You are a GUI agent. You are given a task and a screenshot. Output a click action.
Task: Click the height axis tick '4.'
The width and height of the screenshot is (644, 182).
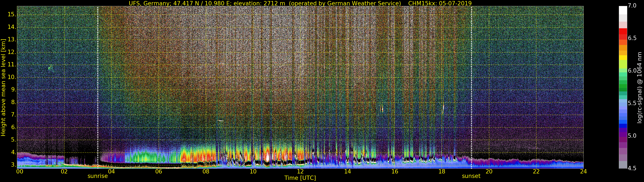(14, 152)
